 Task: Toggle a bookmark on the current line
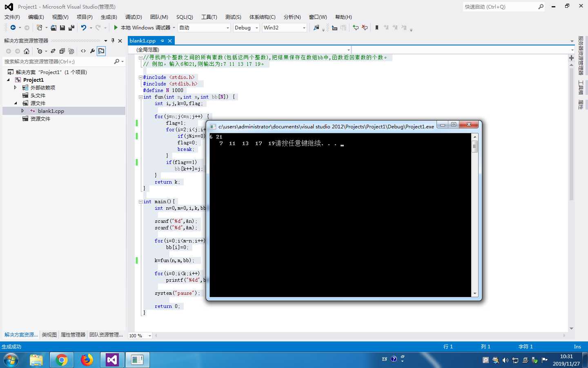pyautogui.click(x=377, y=27)
